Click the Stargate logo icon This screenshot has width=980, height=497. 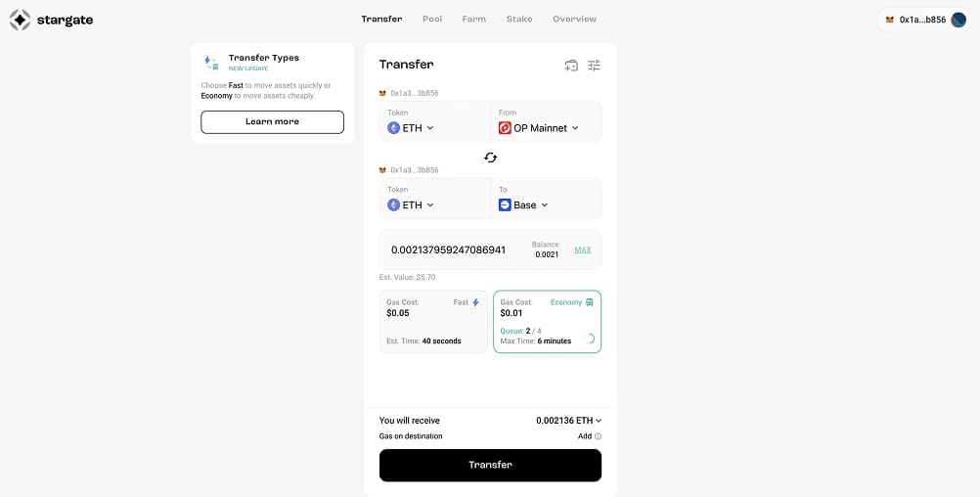click(x=20, y=20)
